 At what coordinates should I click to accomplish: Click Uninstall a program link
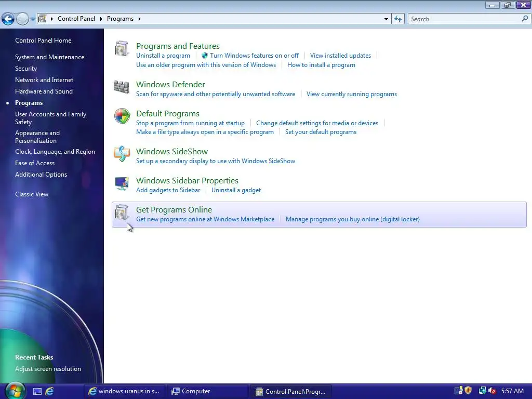click(x=163, y=56)
